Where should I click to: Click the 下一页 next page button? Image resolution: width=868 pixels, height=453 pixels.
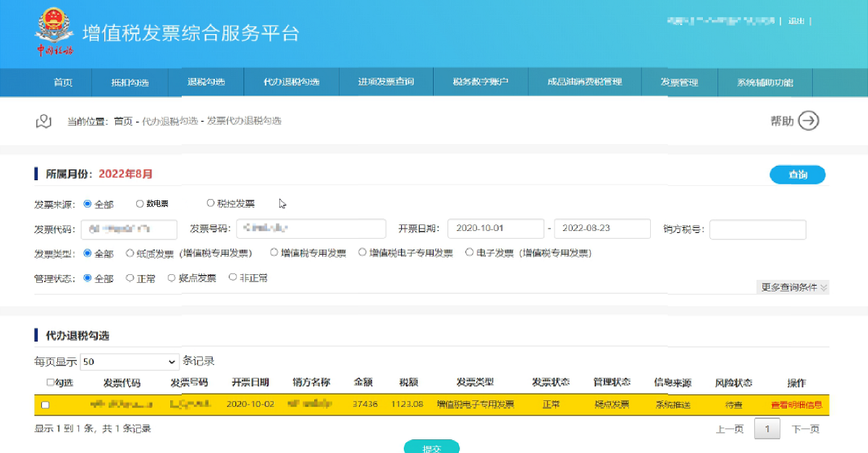click(805, 429)
